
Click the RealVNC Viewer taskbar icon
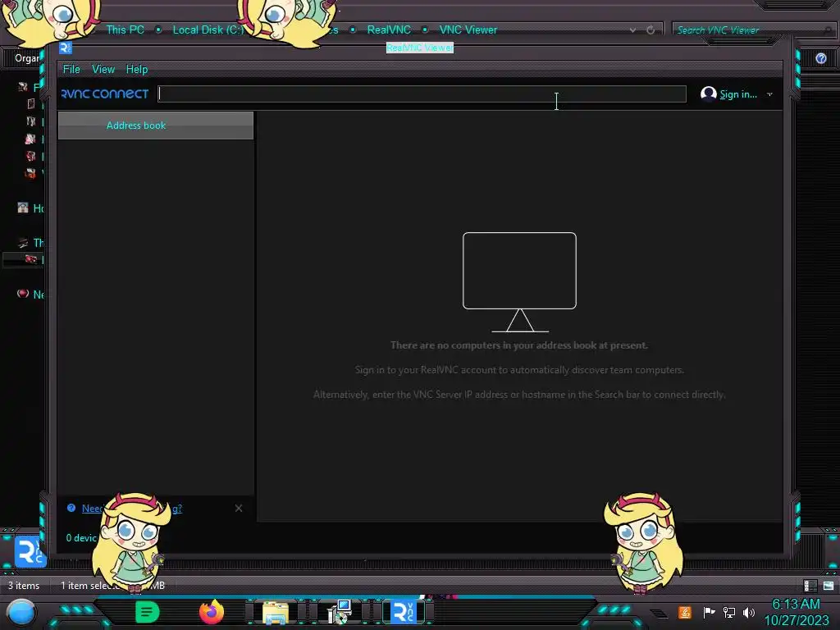(404, 612)
